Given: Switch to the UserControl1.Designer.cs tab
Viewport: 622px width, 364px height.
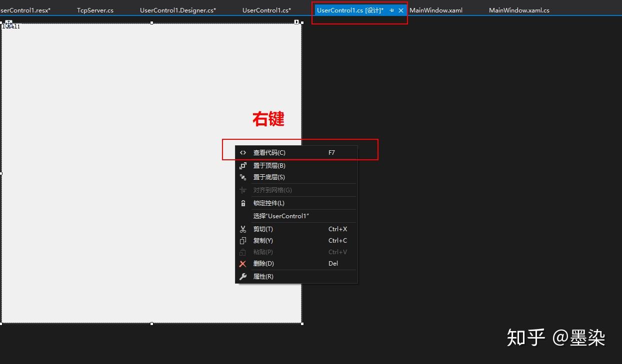Looking at the screenshot, I should (178, 9).
